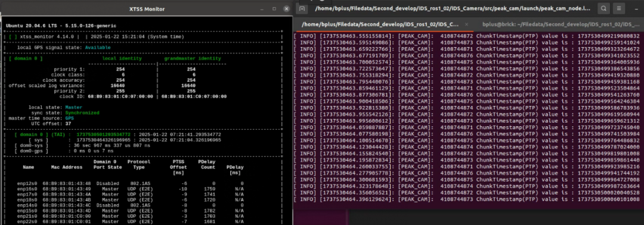
Task: Click the enp17s0 interface row name
Action: (x=27, y=194)
